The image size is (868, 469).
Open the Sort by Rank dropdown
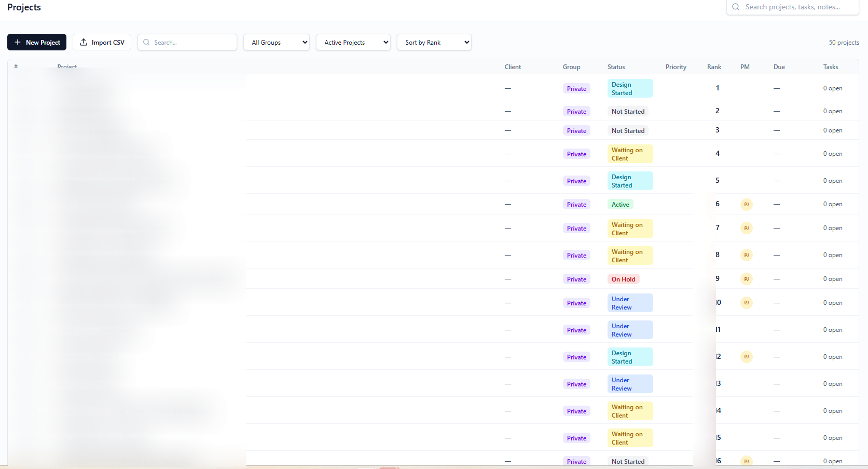point(434,42)
